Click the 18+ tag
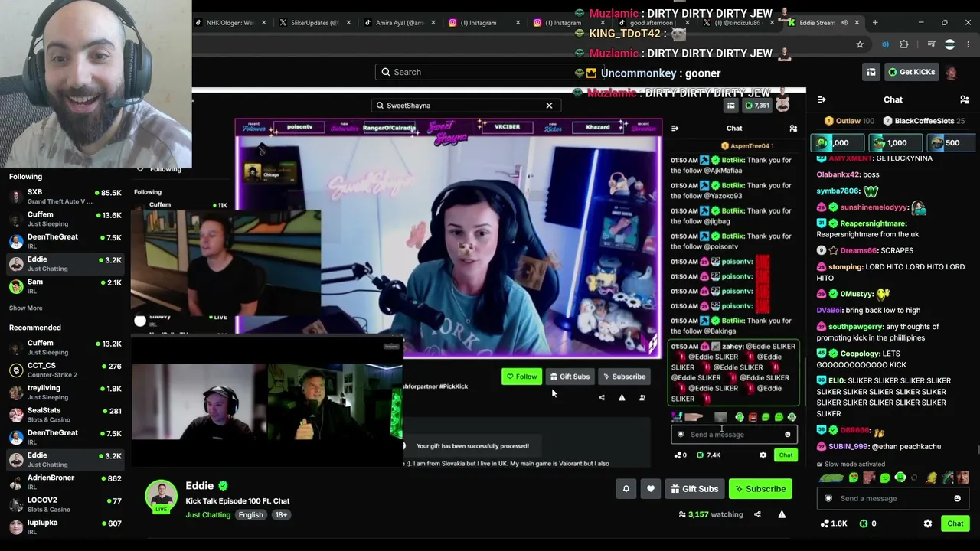Screen dimensions: 980x551 281,515
